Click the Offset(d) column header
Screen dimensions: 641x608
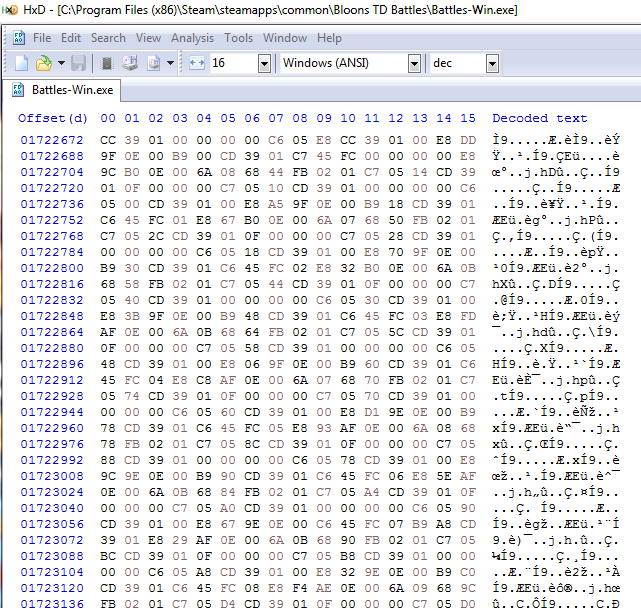coord(53,118)
